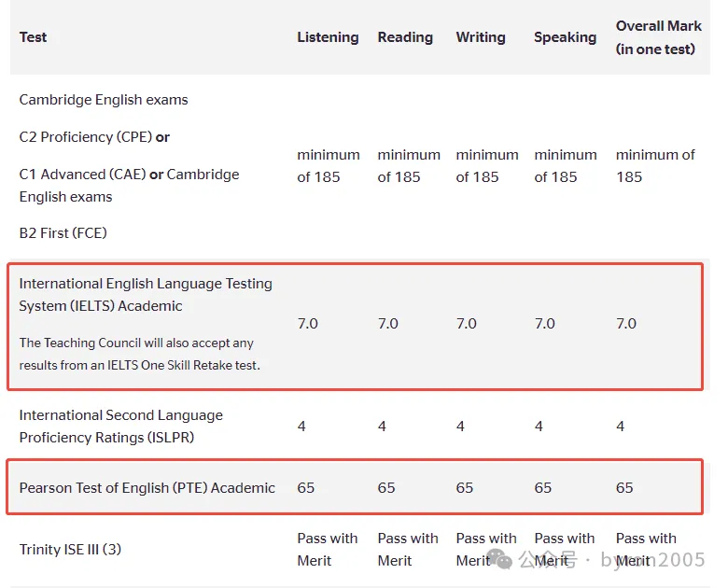Select the Writing column header
This screenshot has width=728, height=588.
click(481, 37)
